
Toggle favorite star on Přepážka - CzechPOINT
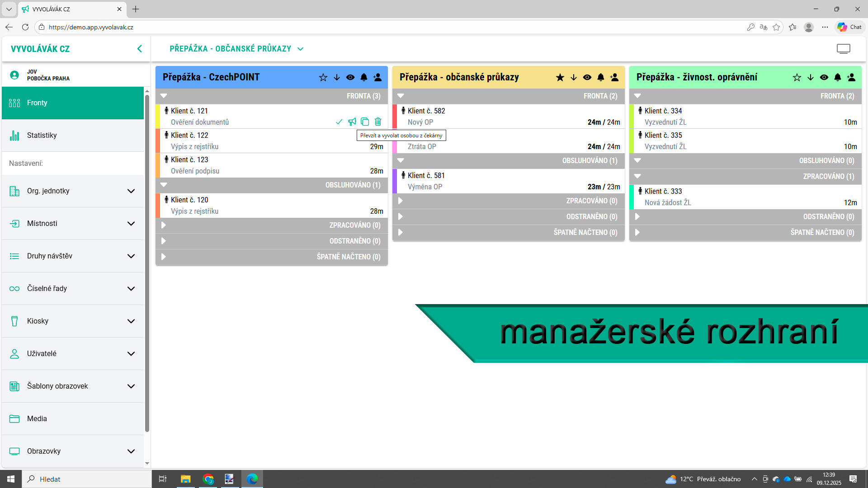point(323,77)
